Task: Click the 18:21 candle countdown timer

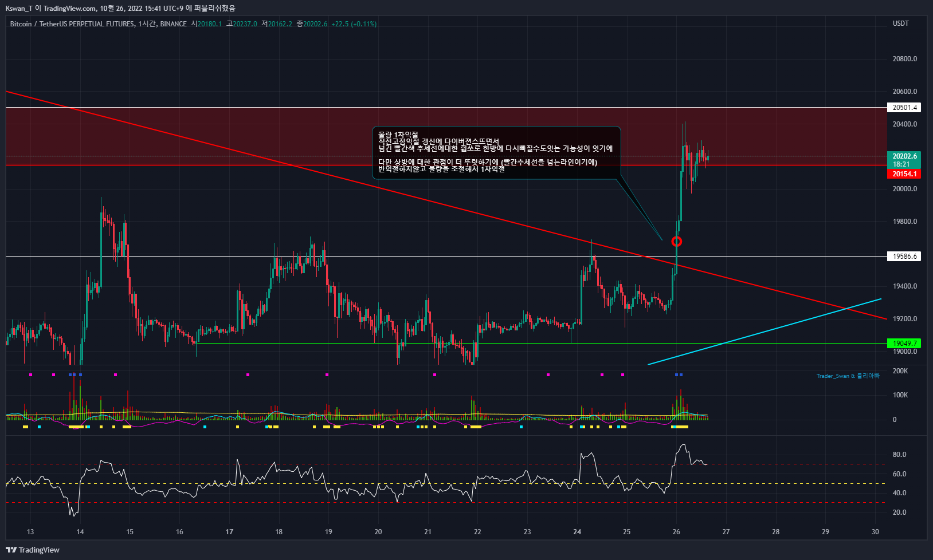Action: tap(901, 164)
